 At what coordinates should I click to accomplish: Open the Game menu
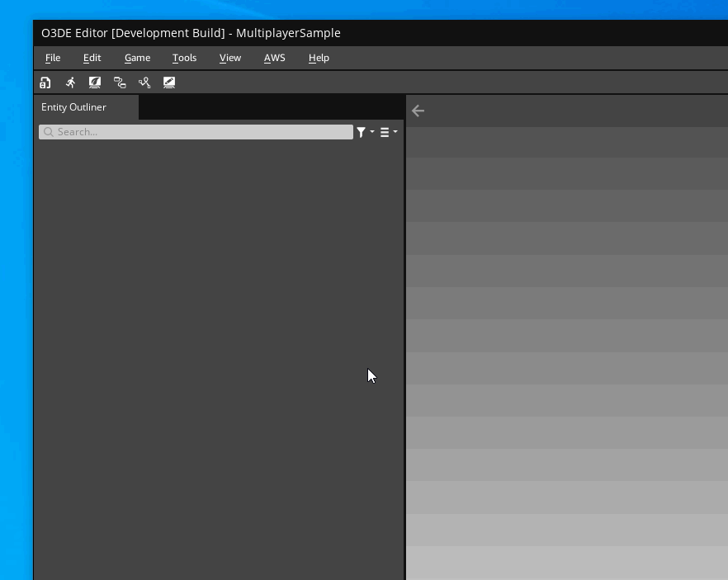(137, 58)
